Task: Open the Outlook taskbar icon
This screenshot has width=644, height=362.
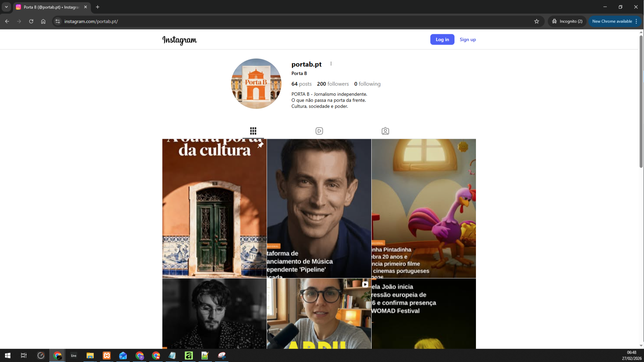Action: (123, 355)
